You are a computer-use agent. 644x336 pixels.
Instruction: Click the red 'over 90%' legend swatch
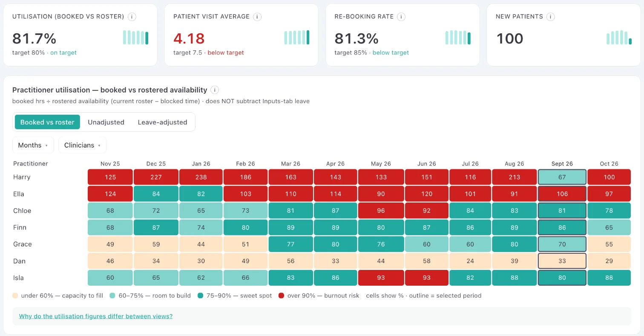[x=281, y=295]
